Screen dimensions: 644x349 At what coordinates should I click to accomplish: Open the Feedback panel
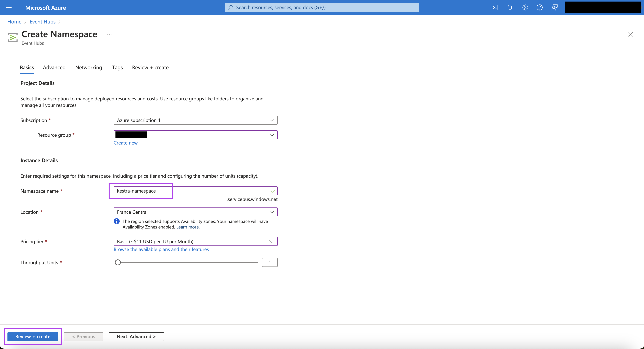coord(554,7)
